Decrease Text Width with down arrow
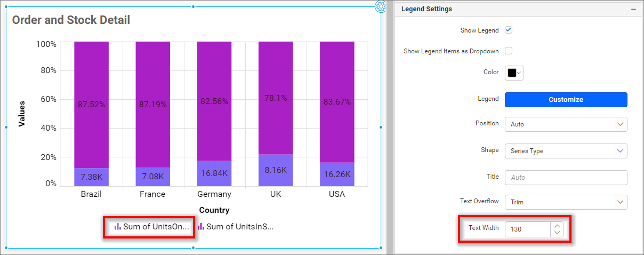The width and height of the screenshot is (644, 255). 557,233
